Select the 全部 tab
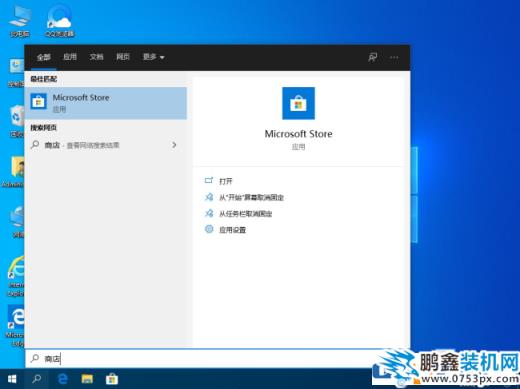520x389 pixels. click(x=44, y=57)
